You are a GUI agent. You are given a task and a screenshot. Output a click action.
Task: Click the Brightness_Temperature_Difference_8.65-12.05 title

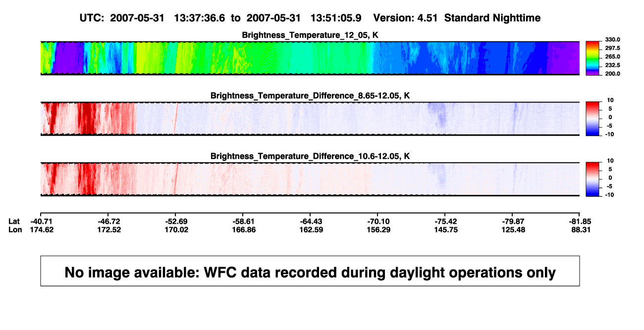coord(310,95)
